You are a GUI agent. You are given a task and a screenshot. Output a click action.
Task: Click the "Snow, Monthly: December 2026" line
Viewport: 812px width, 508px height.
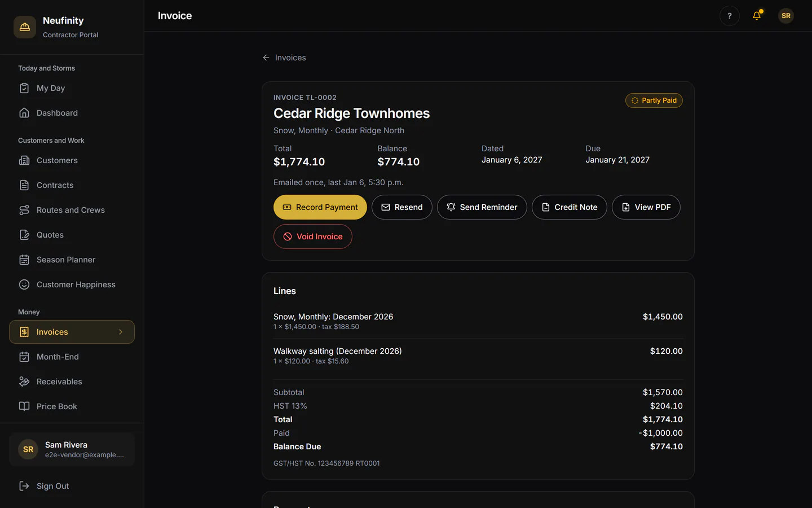coord(333,317)
